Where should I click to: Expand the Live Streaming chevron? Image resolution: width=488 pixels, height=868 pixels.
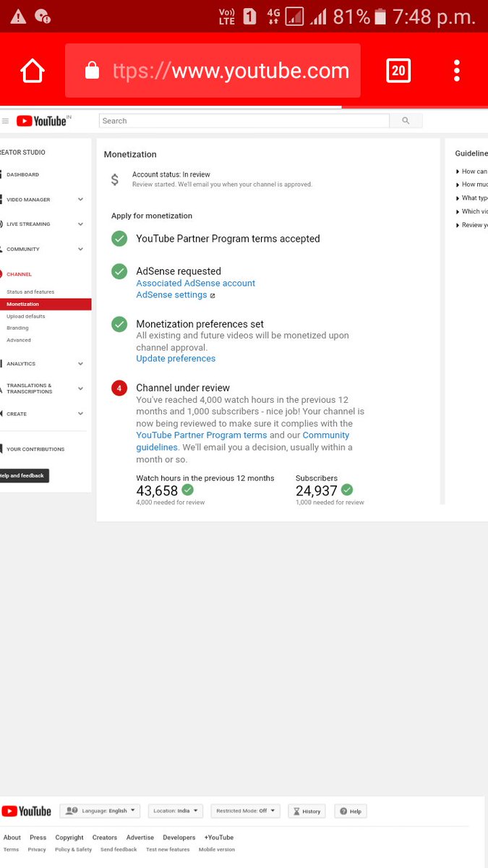tap(80, 224)
